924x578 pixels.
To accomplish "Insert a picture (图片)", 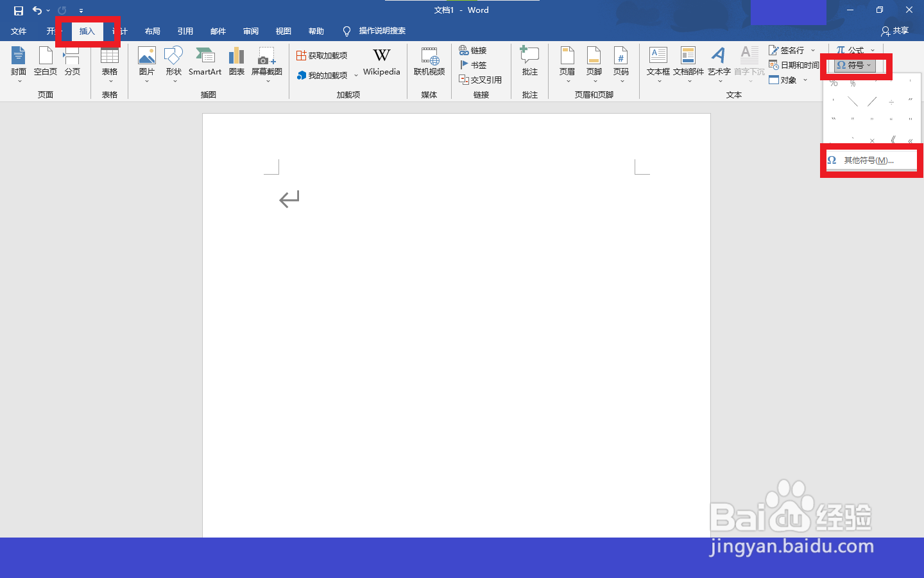I will coord(147,64).
